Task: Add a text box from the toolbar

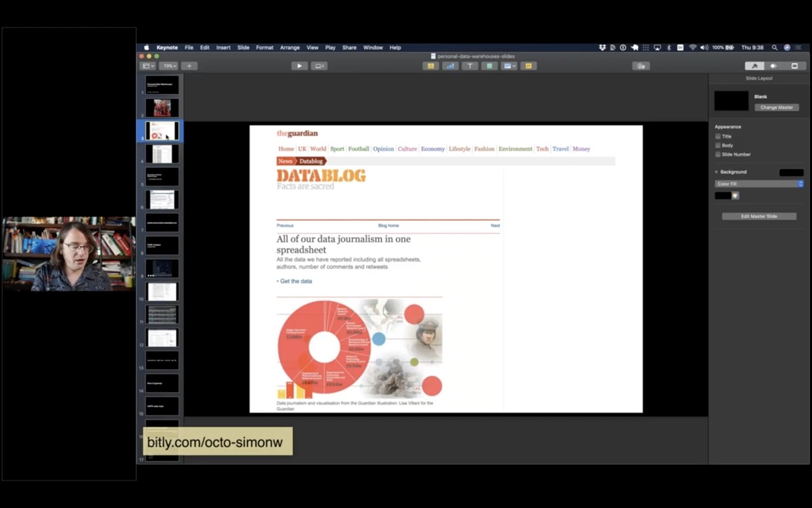Action: (x=470, y=66)
